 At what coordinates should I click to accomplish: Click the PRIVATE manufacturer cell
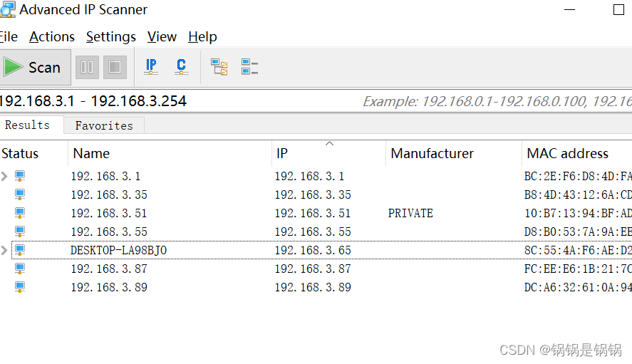[410, 213]
